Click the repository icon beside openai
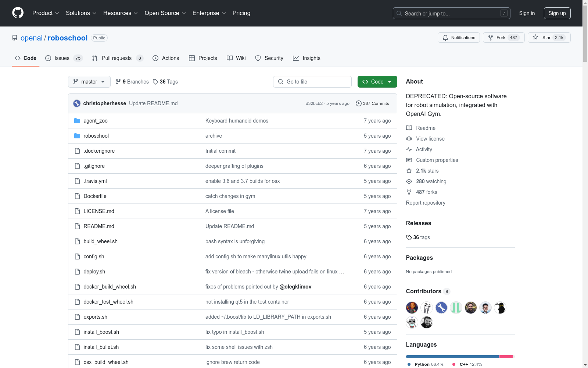Viewport: 588px width, 368px height. point(15,38)
